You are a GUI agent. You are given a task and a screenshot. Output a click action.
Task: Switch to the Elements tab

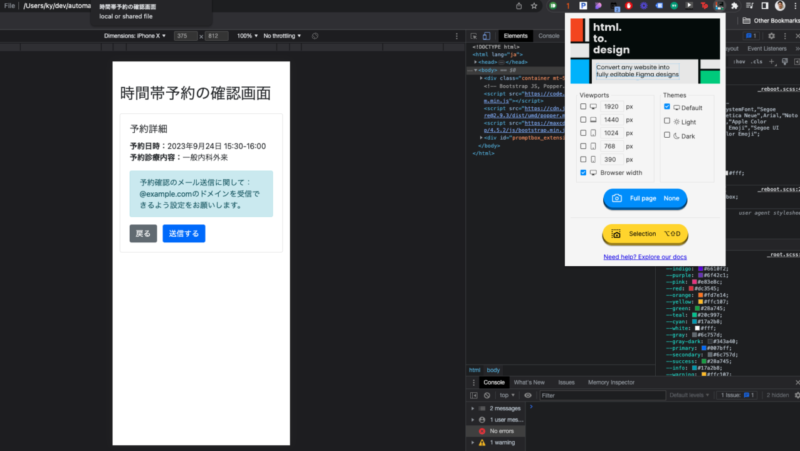point(515,36)
